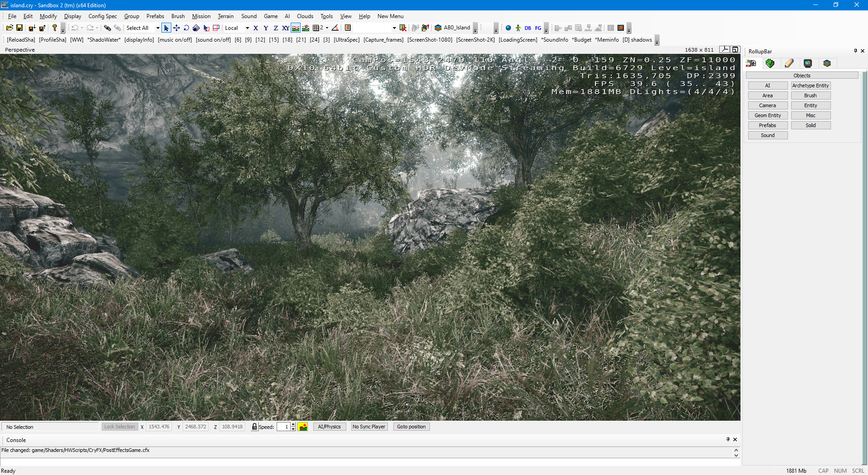Open the Terrain tab in RollupBar
The height and width of the screenshot is (475, 868).
click(x=770, y=63)
